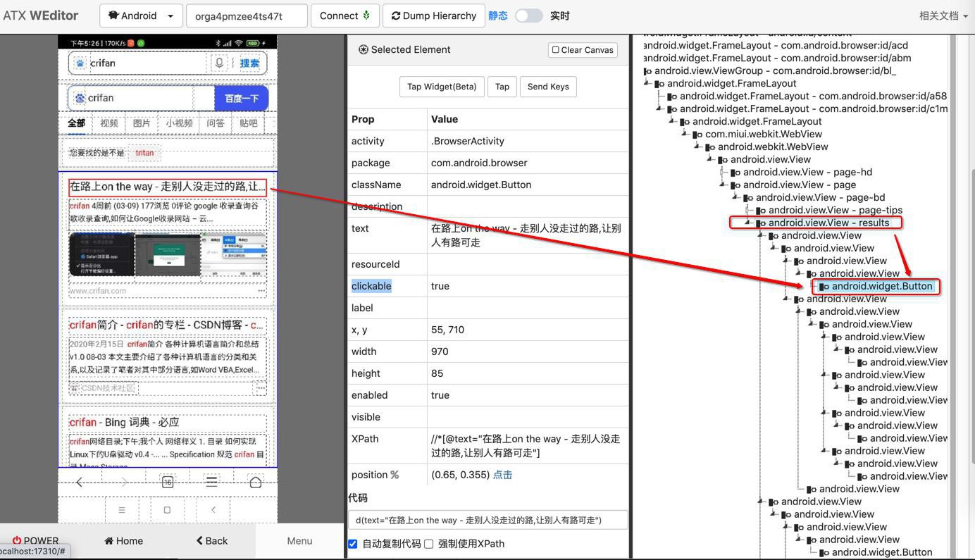The height and width of the screenshot is (560, 975).
Task: Select android.view.ViewGroup bl_ tree node
Action: click(x=775, y=70)
